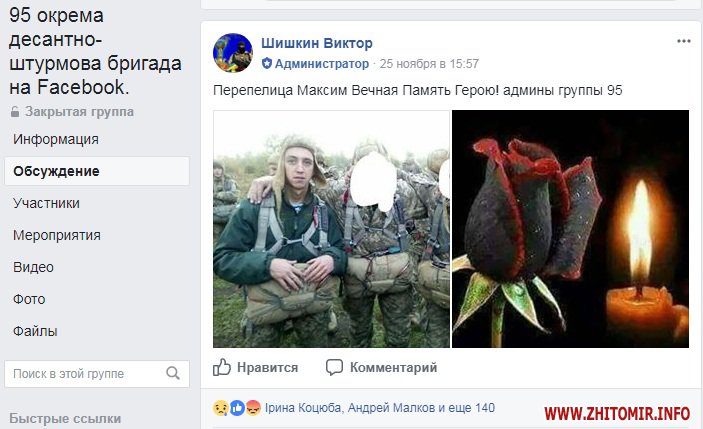The height and width of the screenshot is (429, 703).
Task: Click the lock icon next to Закрытая группа
Action: point(15,112)
